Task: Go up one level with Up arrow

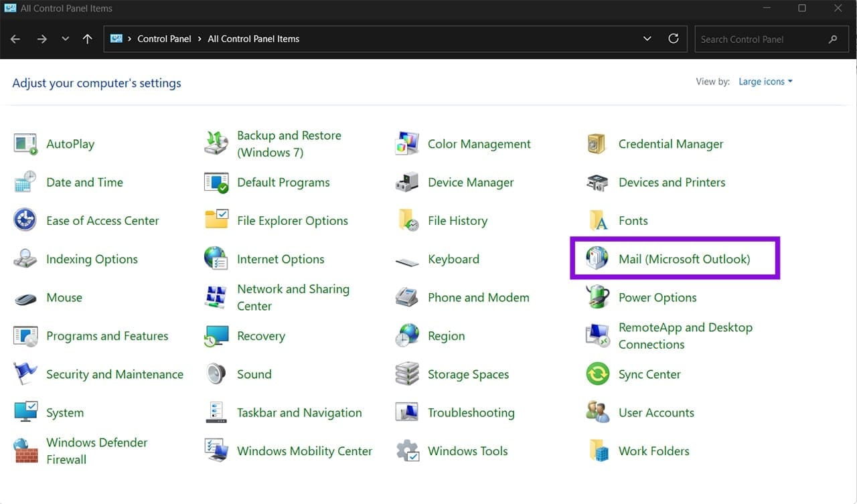Action: click(x=87, y=39)
